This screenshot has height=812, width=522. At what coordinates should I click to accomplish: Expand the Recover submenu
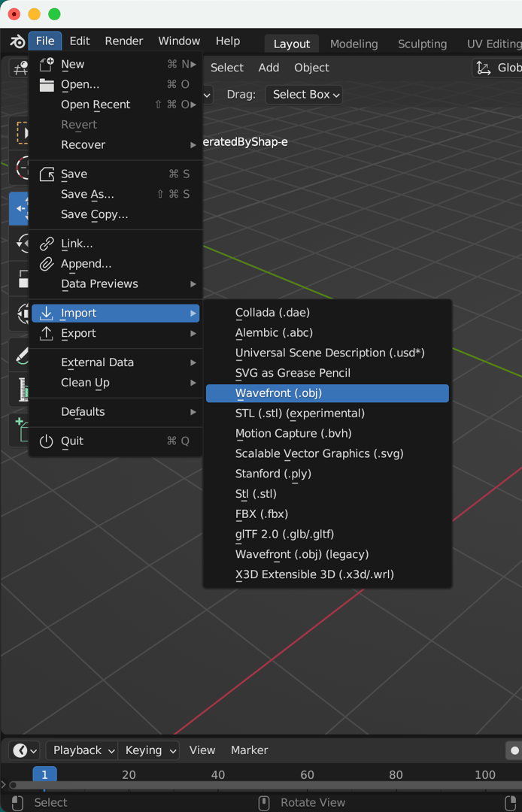click(116, 145)
